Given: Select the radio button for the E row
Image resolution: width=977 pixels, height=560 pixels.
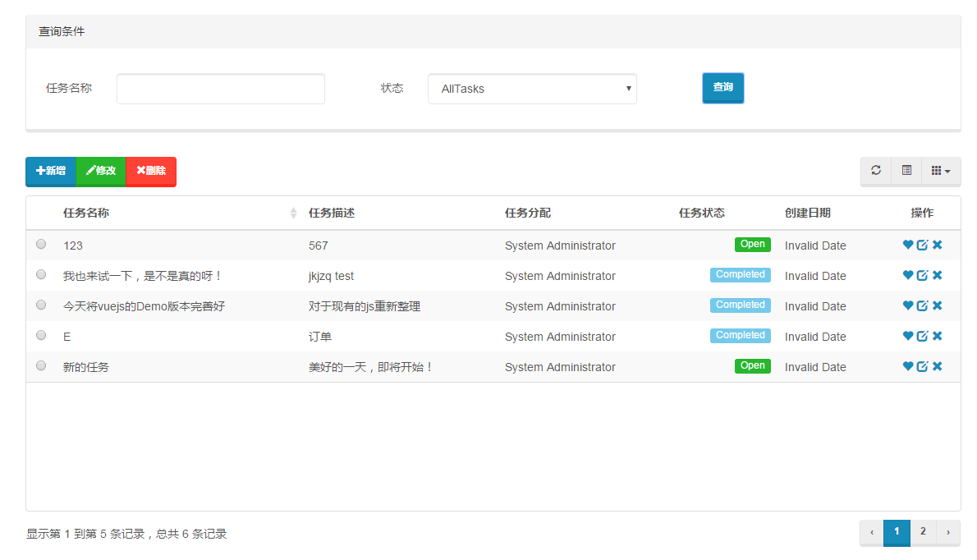Looking at the screenshot, I should click(40, 335).
